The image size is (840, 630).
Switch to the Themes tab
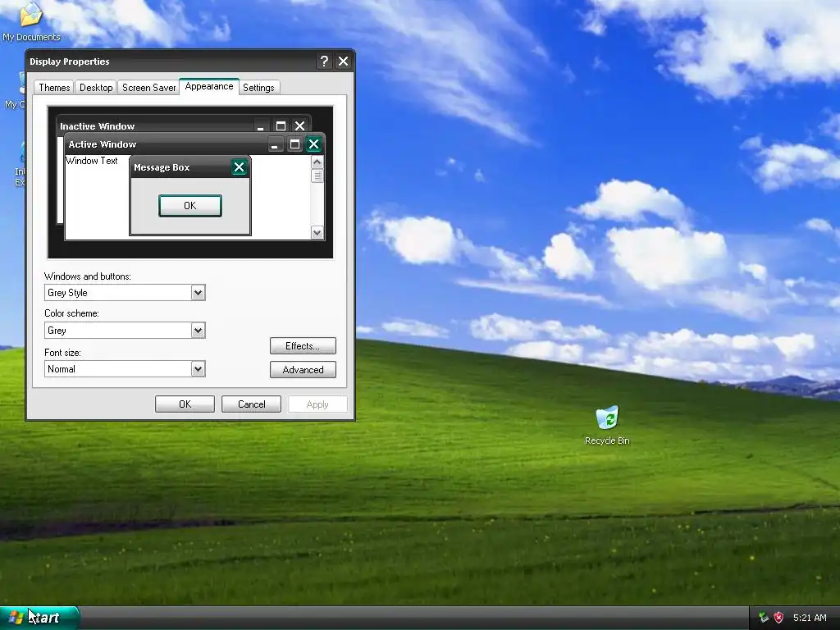pos(54,87)
